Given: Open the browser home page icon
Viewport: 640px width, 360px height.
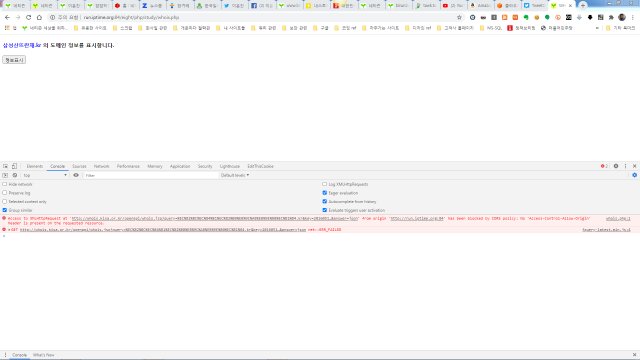Looking at the screenshot, I should click(x=39, y=18).
